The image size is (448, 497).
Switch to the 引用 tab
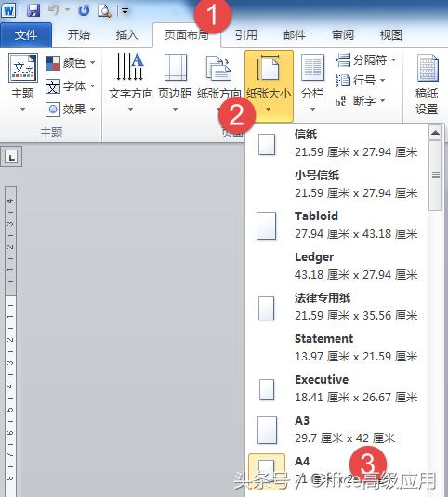(x=246, y=35)
